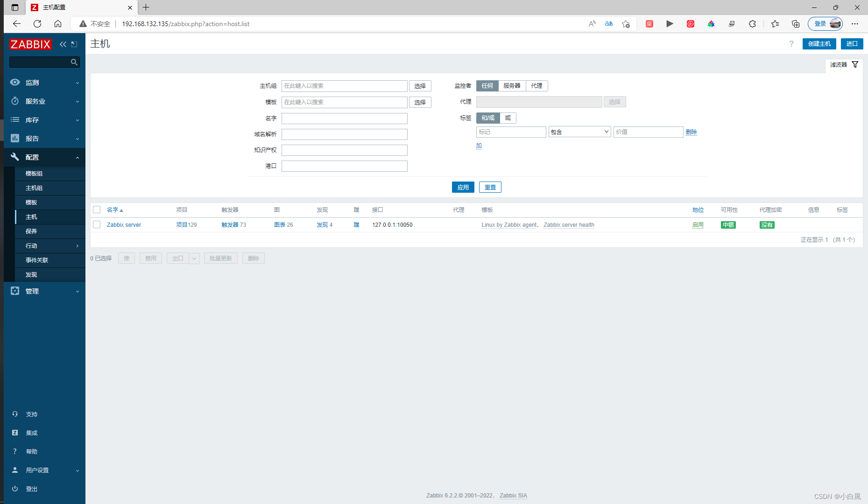Open the 支持 support headset icon
This screenshot has width=868, height=504.
[15, 414]
